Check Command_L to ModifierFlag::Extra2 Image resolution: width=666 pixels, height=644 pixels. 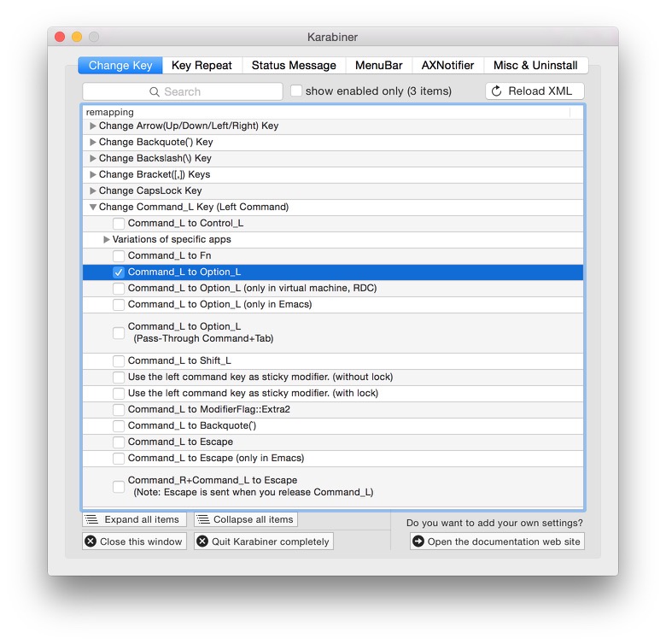coord(119,409)
